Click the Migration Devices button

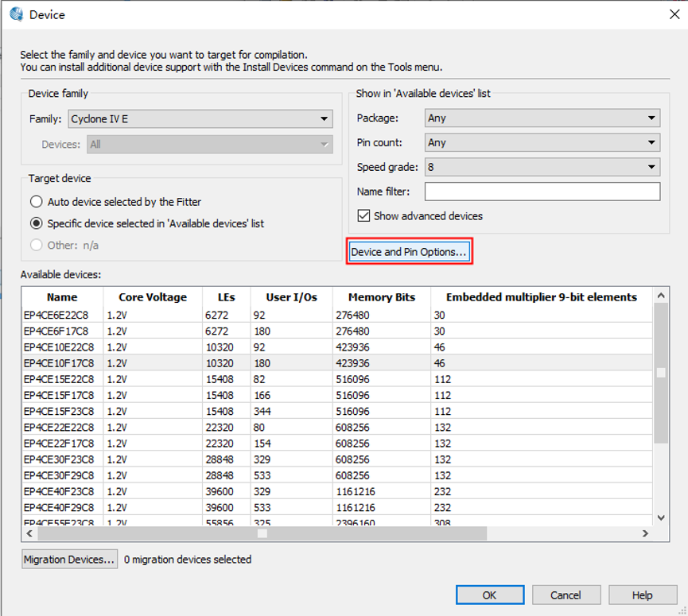(70, 560)
